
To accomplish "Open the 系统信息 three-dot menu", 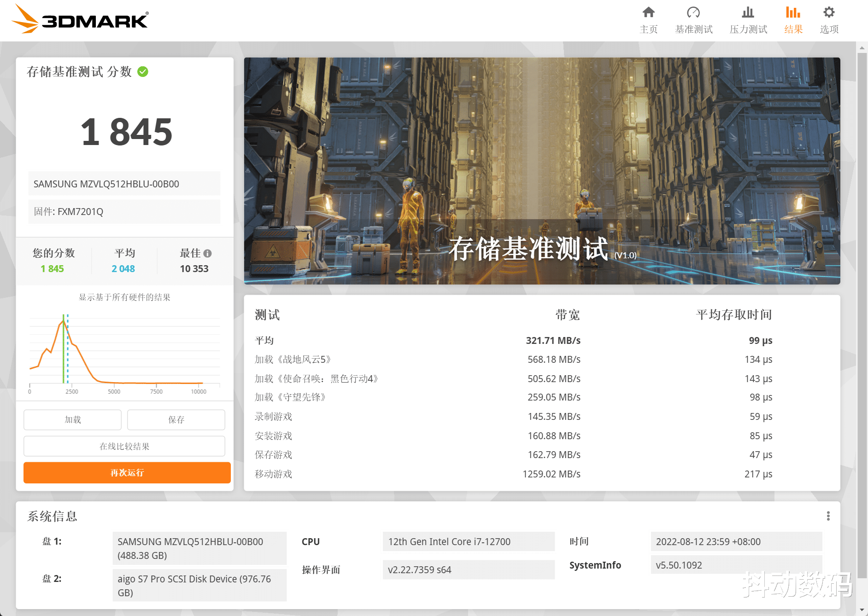I will coord(828,516).
